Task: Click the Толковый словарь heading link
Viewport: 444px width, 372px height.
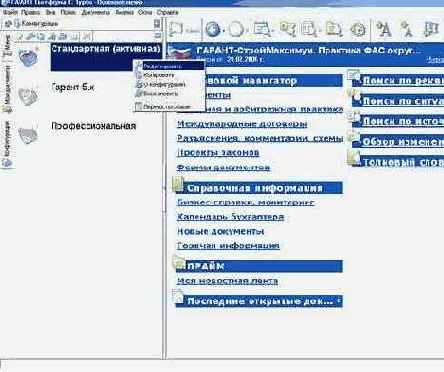Action: pos(403,162)
